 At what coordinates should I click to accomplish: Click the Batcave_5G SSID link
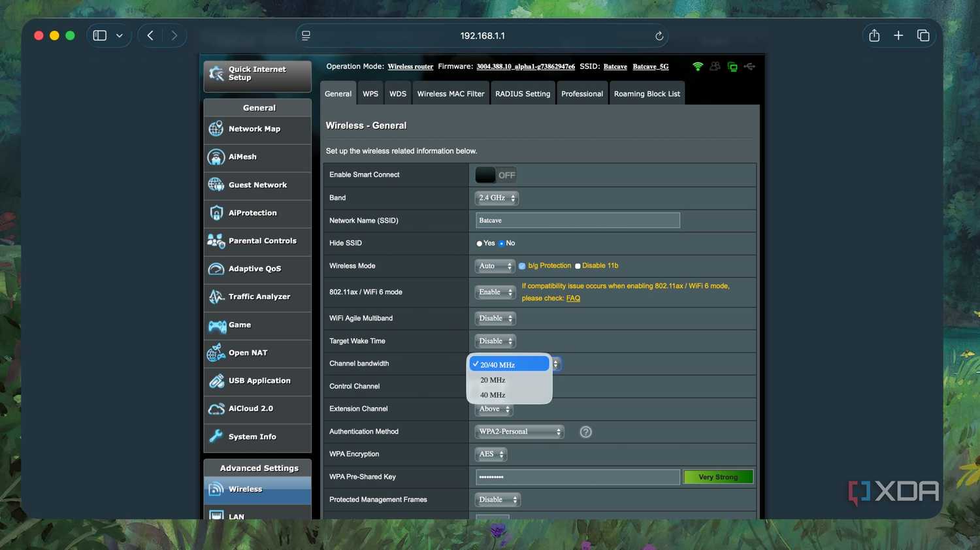651,67
